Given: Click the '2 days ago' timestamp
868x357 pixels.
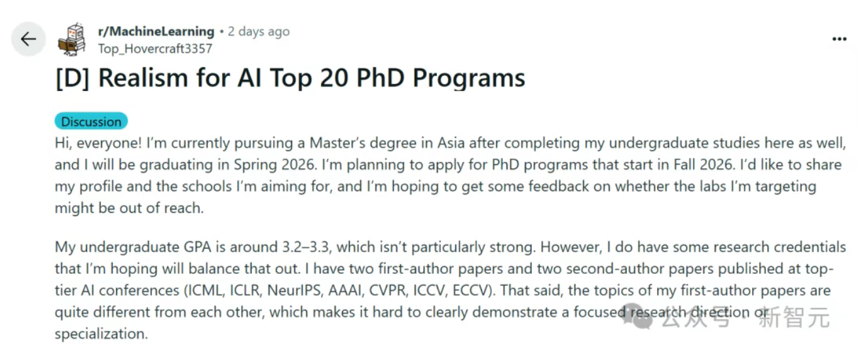Looking at the screenshot, I should (x=259, y=31).
